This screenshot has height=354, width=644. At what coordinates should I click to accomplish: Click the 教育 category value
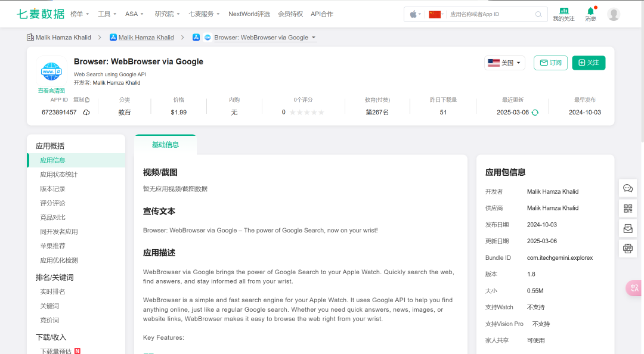pos(125,113)
